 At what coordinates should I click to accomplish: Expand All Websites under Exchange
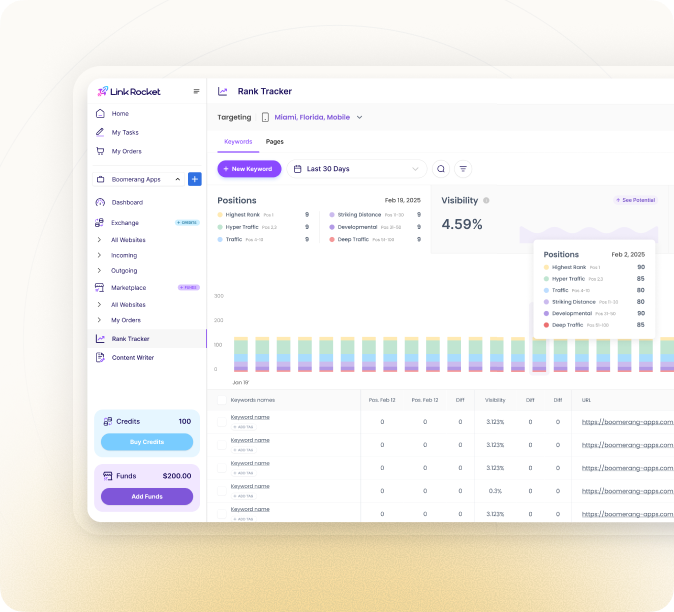(x=128, y=240)
